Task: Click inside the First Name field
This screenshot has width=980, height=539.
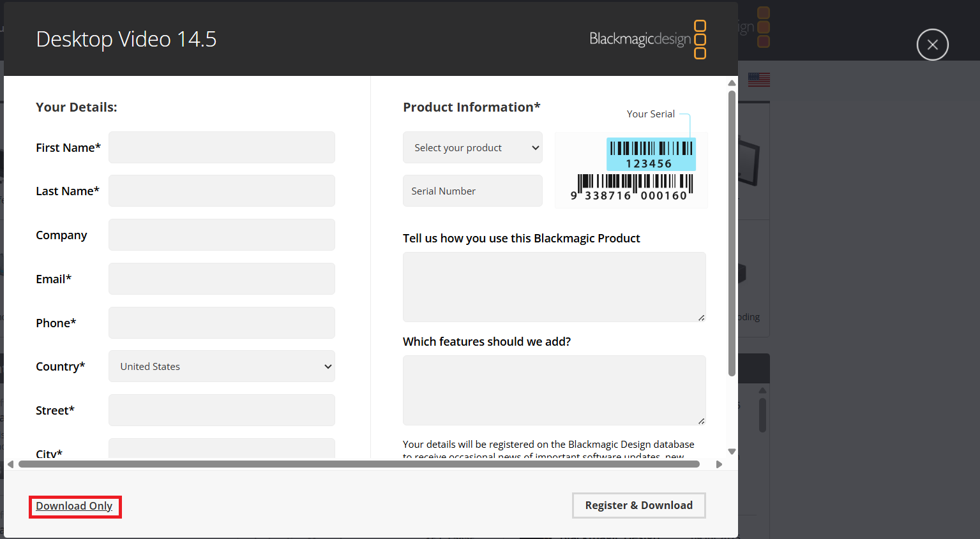Action: [222, 147]
